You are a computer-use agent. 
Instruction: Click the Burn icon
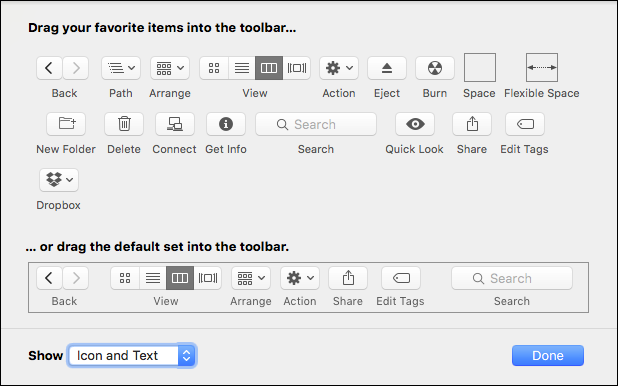435,68
